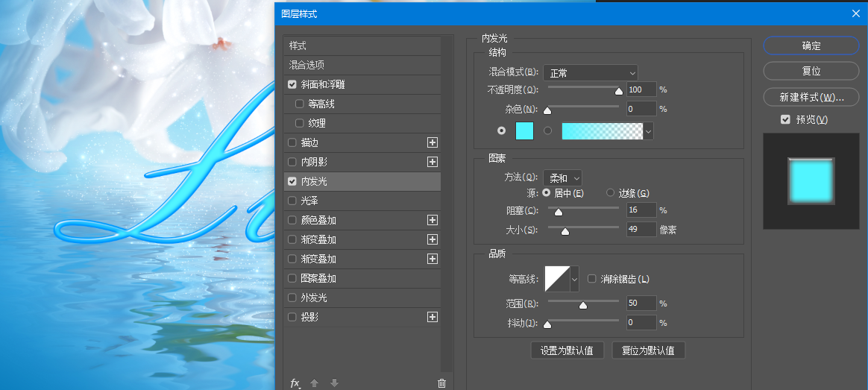This screenshot has width=868, height=390.
Task: Click the 大小 pixel value field
Action: tap(641, 230)
